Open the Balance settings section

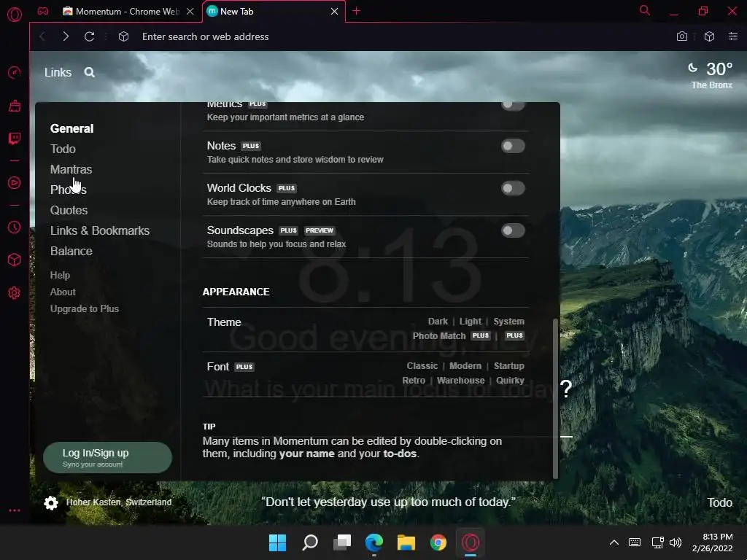point(71,251)
